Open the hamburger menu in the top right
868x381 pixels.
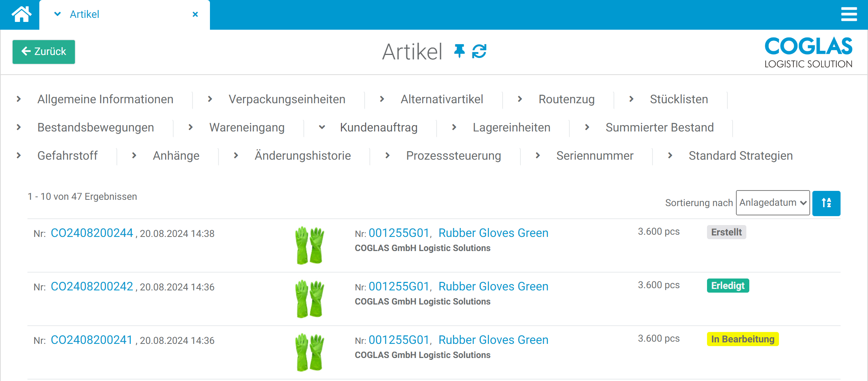849,14
